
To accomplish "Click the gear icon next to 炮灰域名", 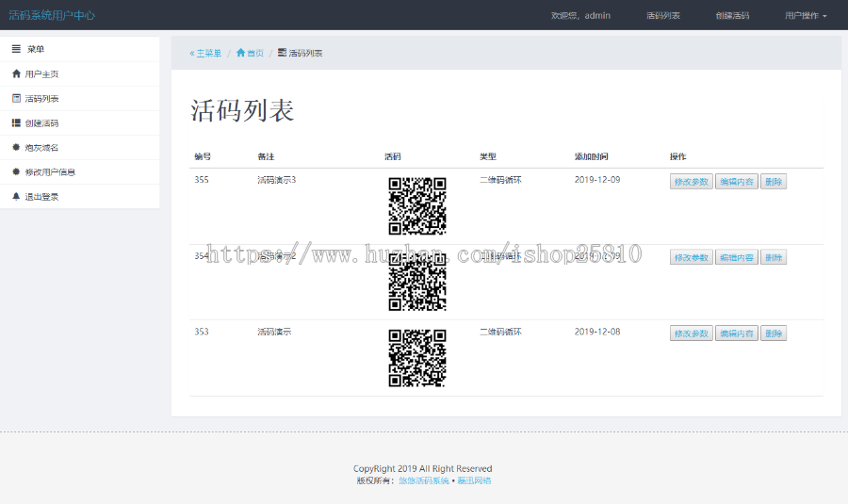I will pyautogui.click(x=16, y=147).
